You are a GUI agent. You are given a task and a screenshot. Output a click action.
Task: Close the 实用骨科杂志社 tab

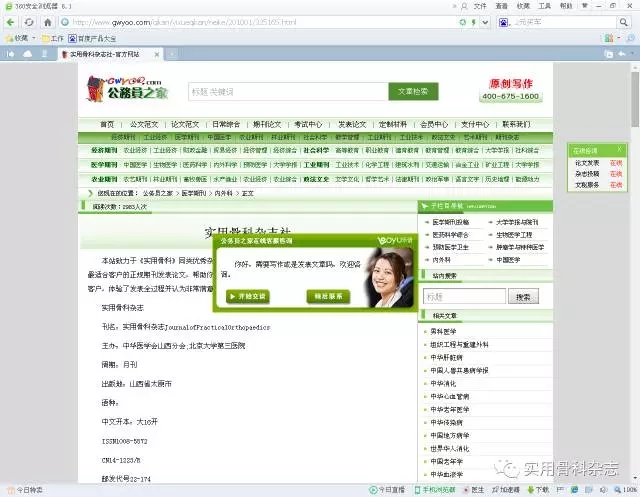(x=157, y=54)
